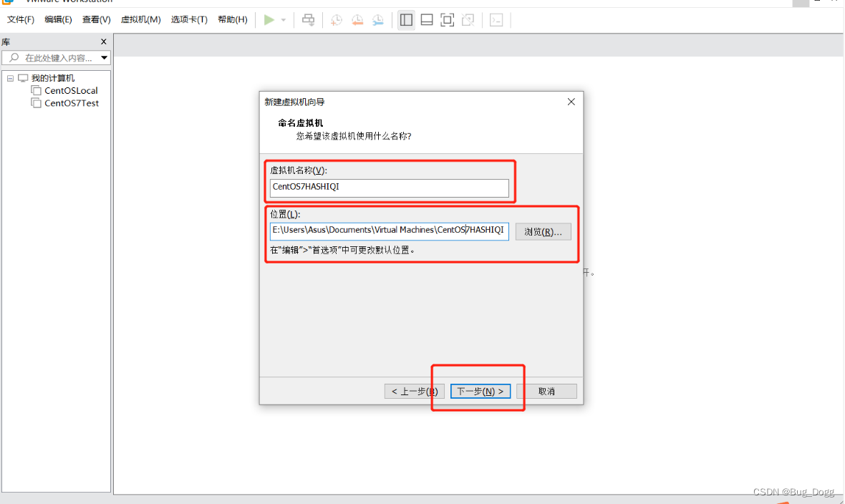Click the magnifier icon in library search
This screenshot has width=845, height=504.
pos(14,57)
